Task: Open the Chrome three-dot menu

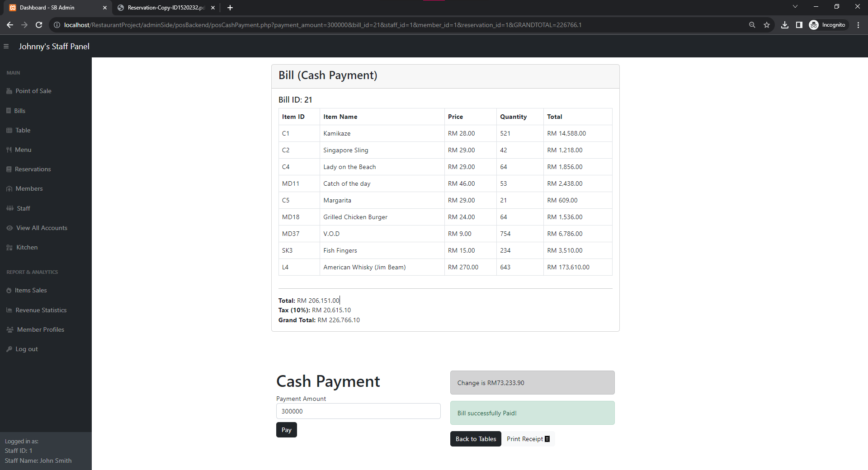Action: click(859, 25)
